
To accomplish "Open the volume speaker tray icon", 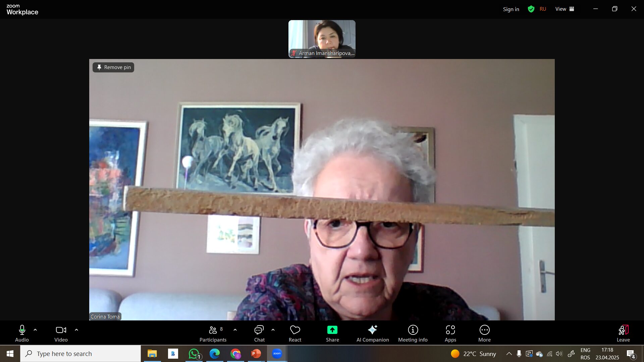I will 559,354.
